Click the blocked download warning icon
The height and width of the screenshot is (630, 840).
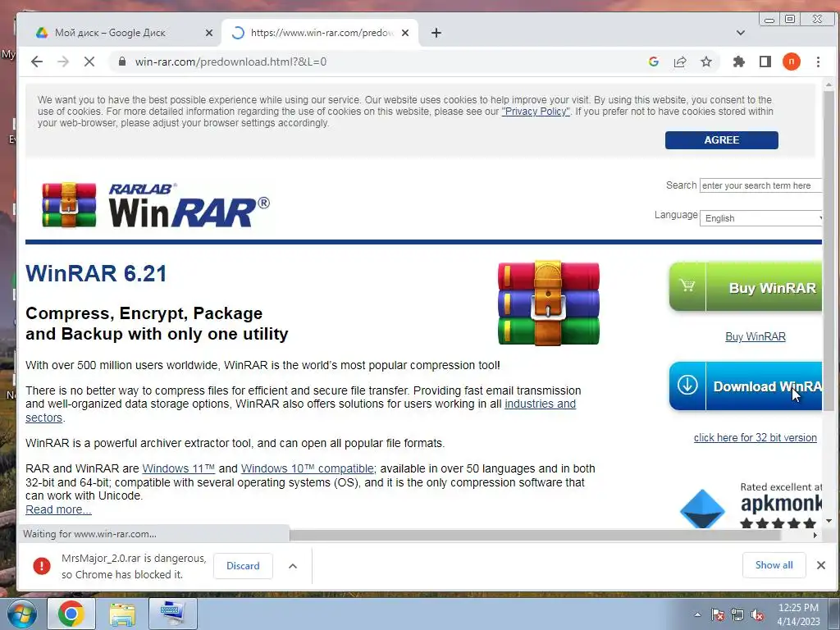point(41,566)
